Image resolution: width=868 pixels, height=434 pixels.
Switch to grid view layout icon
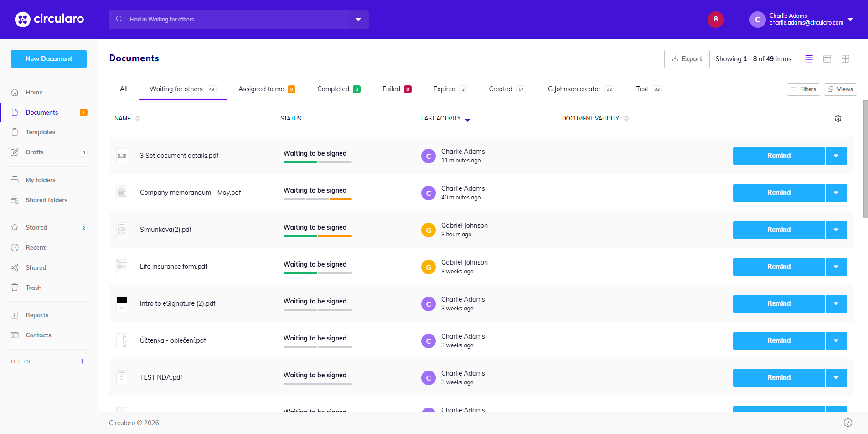(x=845, y=59)
